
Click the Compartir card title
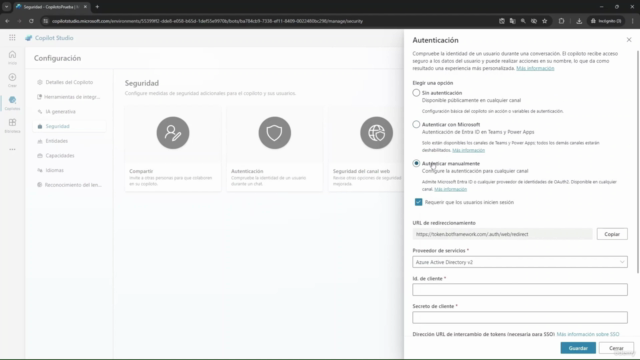[141, 171]
